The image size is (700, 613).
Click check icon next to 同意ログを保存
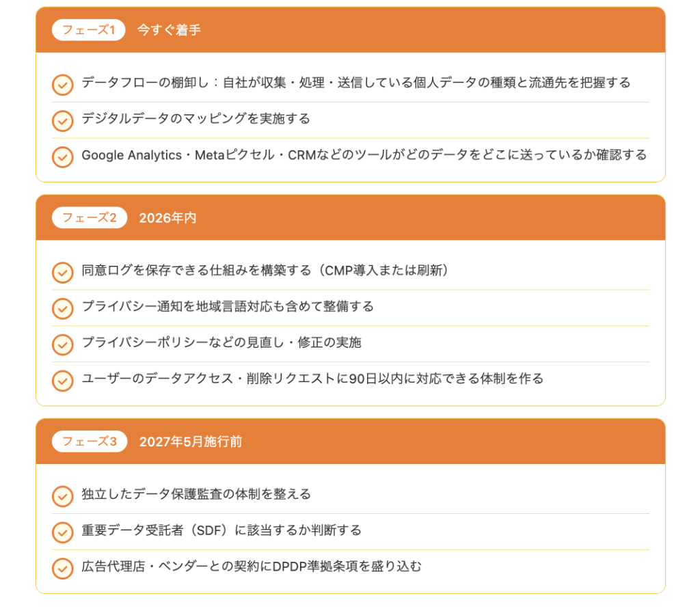coord(62,273)
